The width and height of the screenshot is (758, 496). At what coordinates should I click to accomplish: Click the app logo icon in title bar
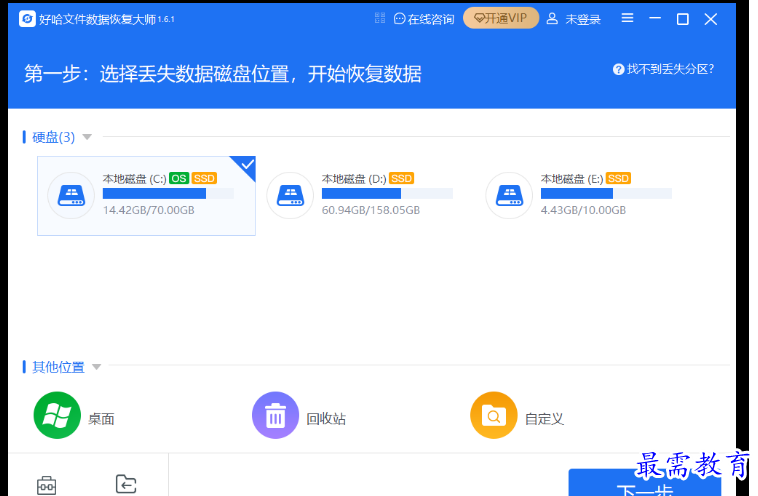[x=27, y=19]
